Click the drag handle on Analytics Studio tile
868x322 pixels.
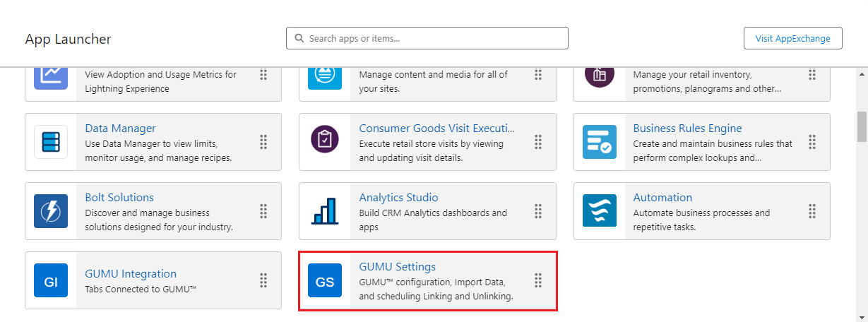coord(537,211)
